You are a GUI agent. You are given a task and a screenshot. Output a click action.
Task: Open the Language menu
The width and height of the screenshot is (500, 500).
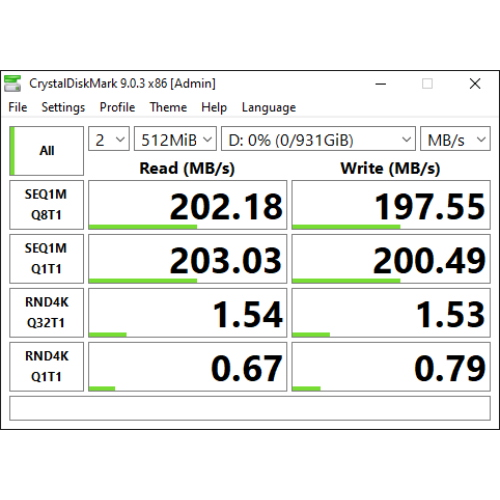pos(269,107)
